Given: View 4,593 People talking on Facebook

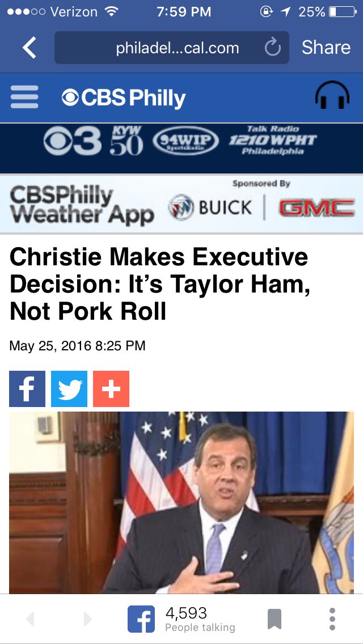Looking at the screenshot, I should coord(181,619).
